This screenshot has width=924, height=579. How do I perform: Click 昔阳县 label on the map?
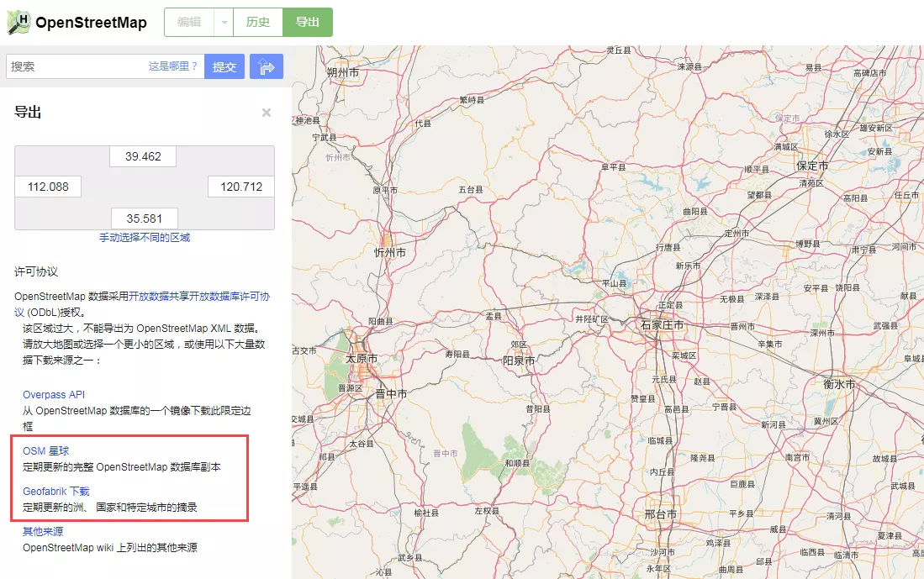pos(538,408)
